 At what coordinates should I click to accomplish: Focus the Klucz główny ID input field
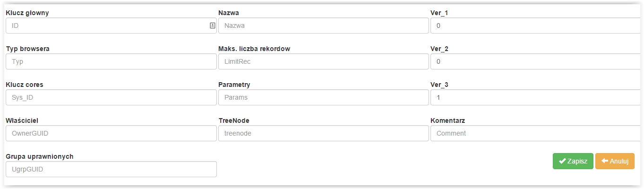[x=111, y=26]
